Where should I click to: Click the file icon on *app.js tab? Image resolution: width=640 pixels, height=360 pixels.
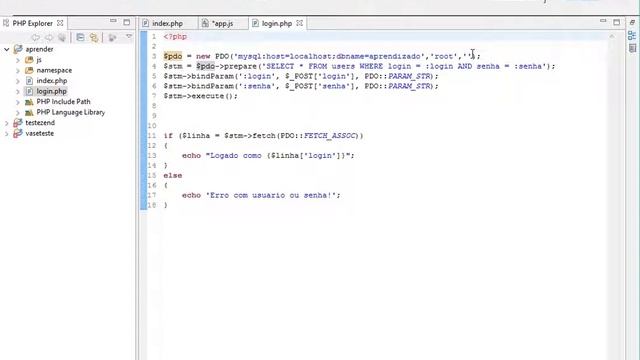tap(205, 24)
